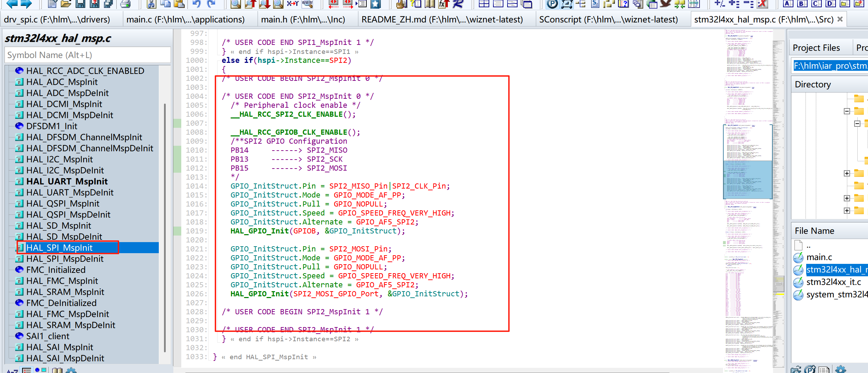Toggle symbol tree view mode icon
The height and width of the screenshot is (373, 868).
[27, 370]
